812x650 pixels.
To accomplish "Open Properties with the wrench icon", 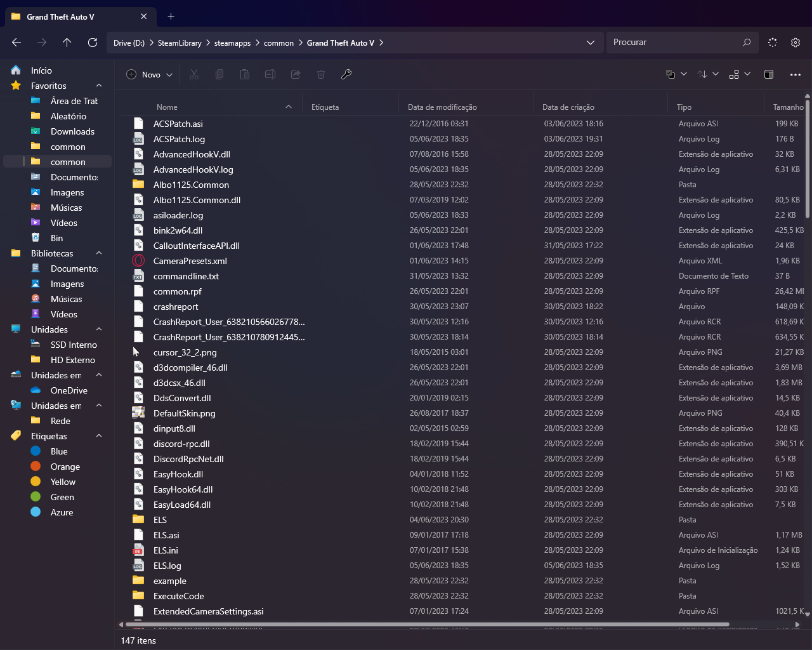I will pyautogui.click(x=346, y=74).
